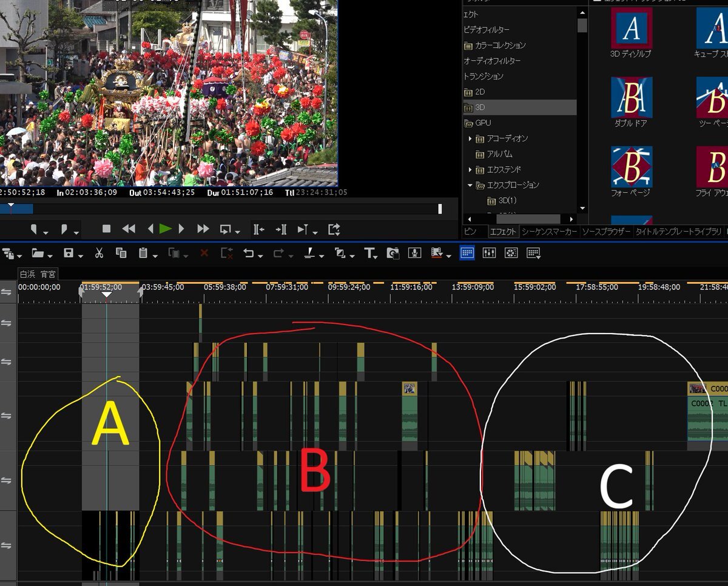
Task: Click the green Play button
Action: 166,229
